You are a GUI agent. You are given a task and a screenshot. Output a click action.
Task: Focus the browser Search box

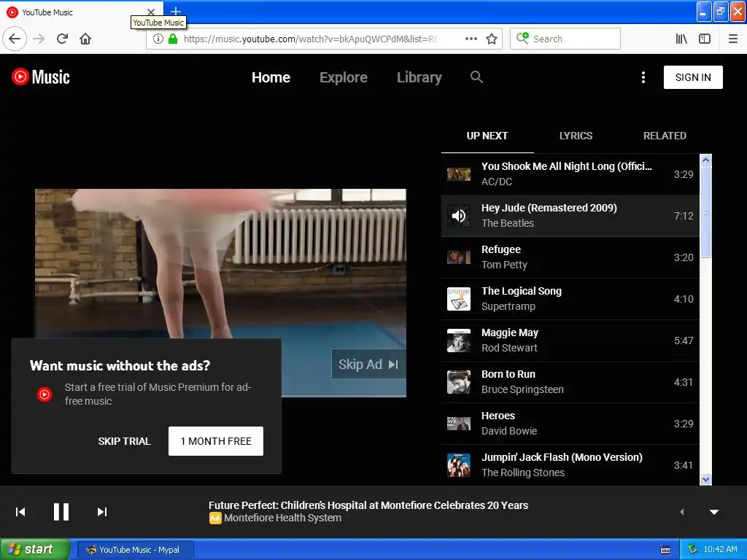565,39
